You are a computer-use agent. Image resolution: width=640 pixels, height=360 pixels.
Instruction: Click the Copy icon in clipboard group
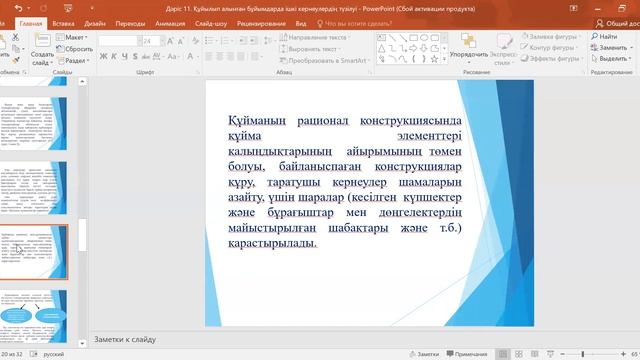pyautogui.click(x=16, y=49)
